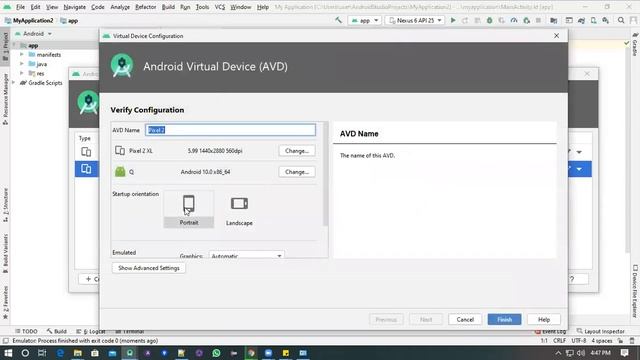
Task: Click the green Android Q system image icon
Action: 120,172
